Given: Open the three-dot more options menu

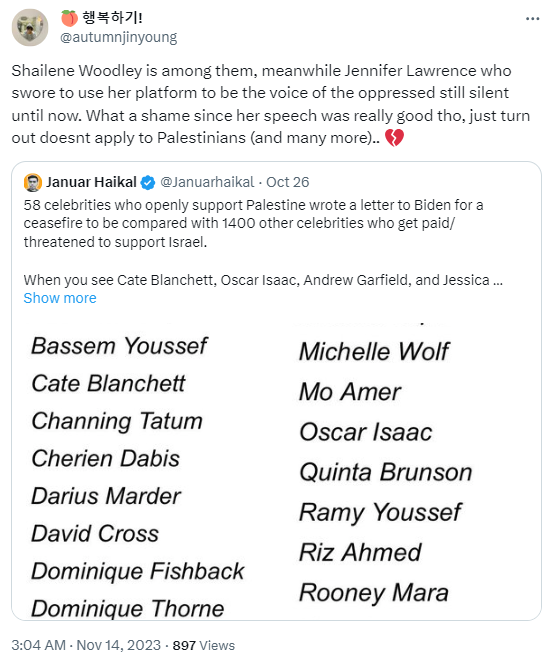Looking at the screenshot, I should [532, 18].
